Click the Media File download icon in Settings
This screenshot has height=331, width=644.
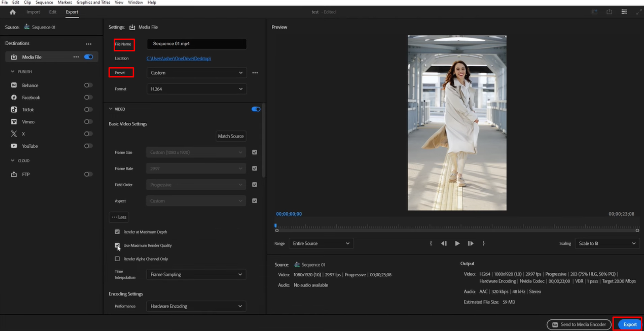(x=132, y=27)
